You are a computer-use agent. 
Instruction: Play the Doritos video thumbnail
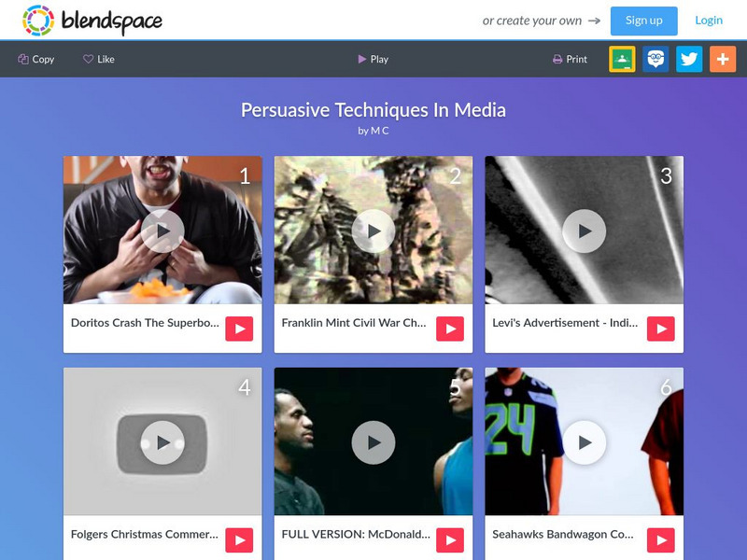coord(162,231)
